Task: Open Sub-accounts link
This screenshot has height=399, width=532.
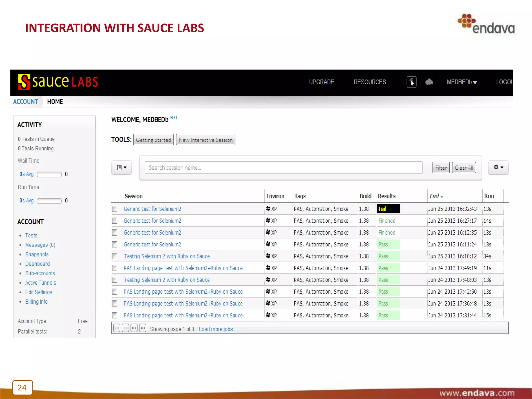Action: click(40, 273)
